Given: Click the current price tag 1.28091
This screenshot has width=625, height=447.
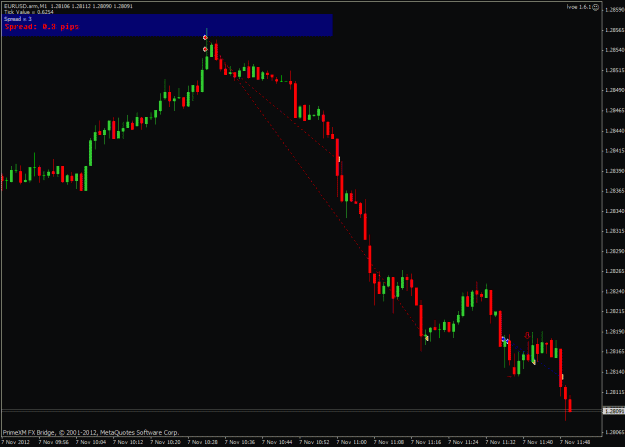Looking at the screenshot, I should click(614, 411).
